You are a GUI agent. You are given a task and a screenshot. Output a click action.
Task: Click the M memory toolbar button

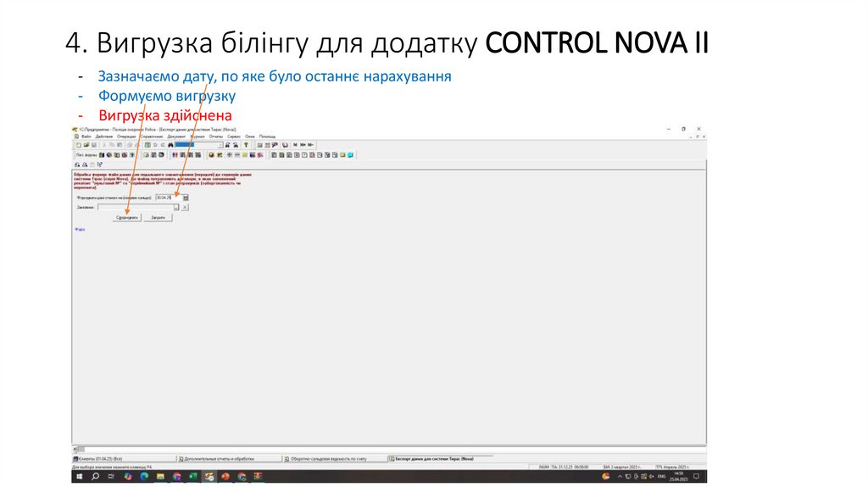pos(295,144)
